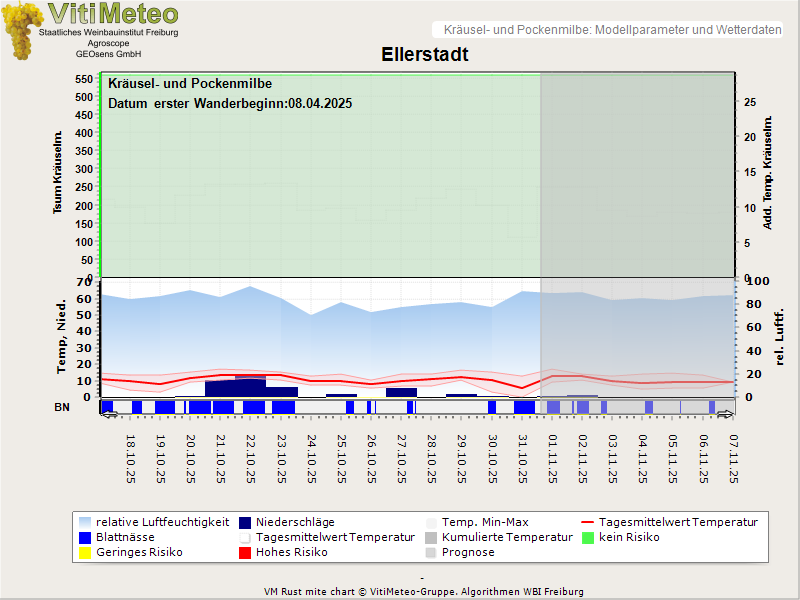Viewport: 800px width, 600px height.
Task: Click the VitiMeteo-Gruppe copyright footer
Action: point(423,591)
